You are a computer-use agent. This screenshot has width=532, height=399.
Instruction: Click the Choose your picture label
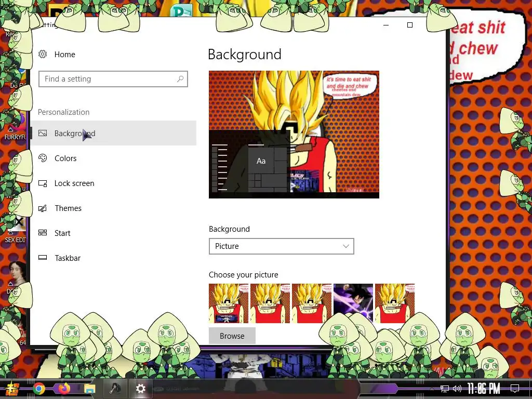[243, 275]
